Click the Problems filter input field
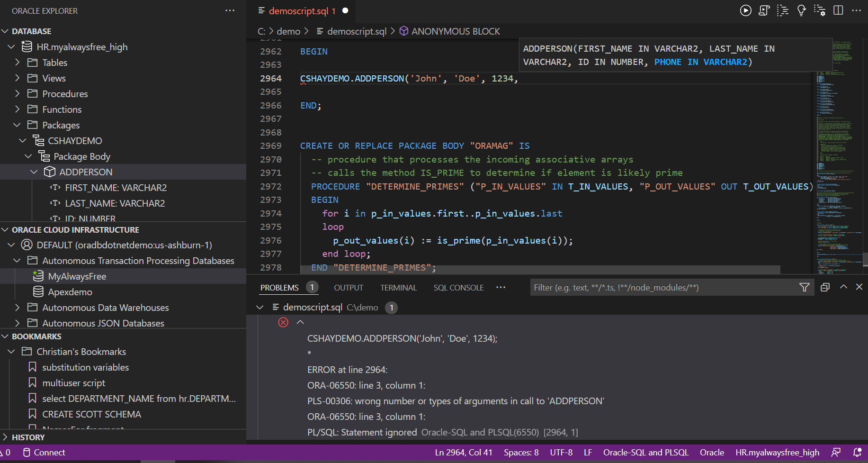The height and width of the screenshot is (463, 868). pyautogui.click(x=663, y=287)
